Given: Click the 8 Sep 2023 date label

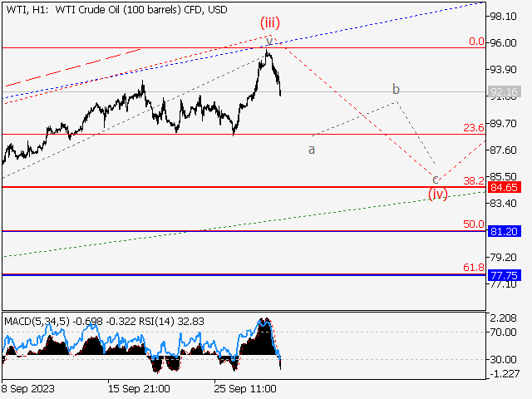Looking at the screenshot, I should point(27,389).
